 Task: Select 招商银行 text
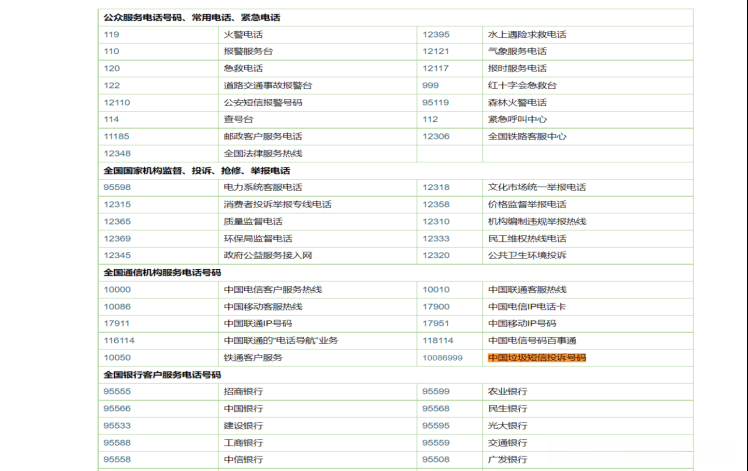(x=243, y=392)
